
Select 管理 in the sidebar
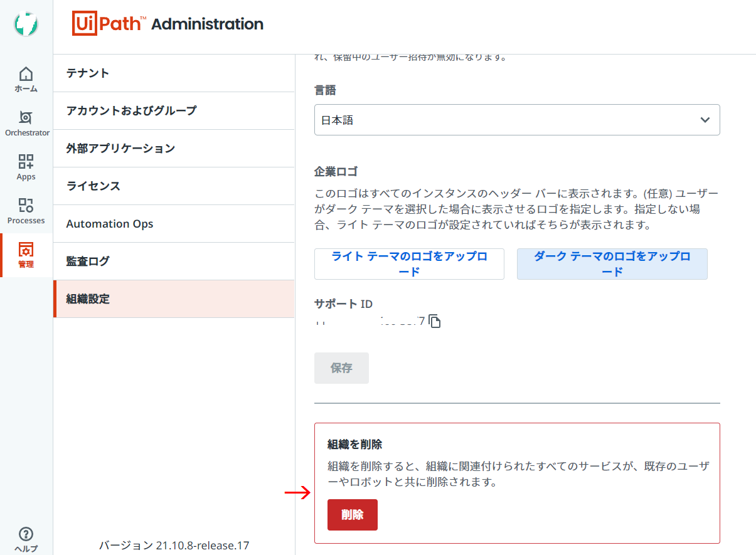tap(26, 255)
